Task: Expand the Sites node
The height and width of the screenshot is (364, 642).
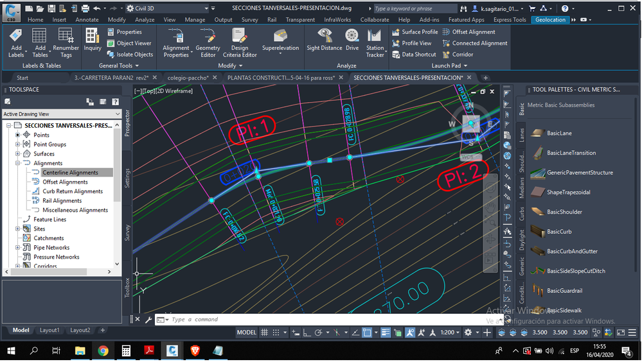Action: pyautogui.click(x=17, y=229)
